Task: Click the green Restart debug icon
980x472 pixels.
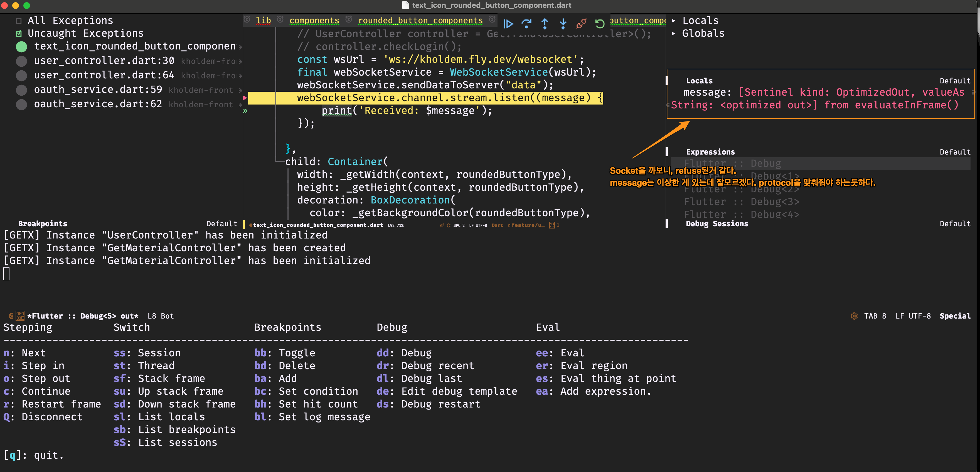Action: tap(600, 24)
